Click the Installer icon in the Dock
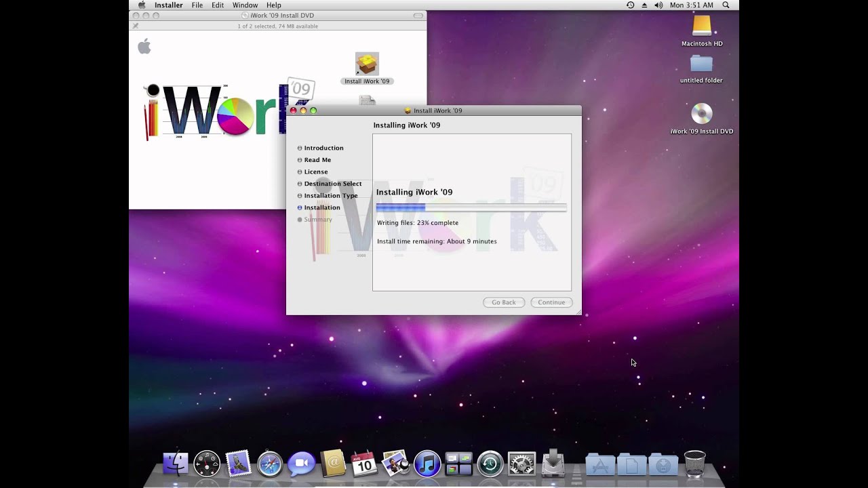 click(553, 464)
